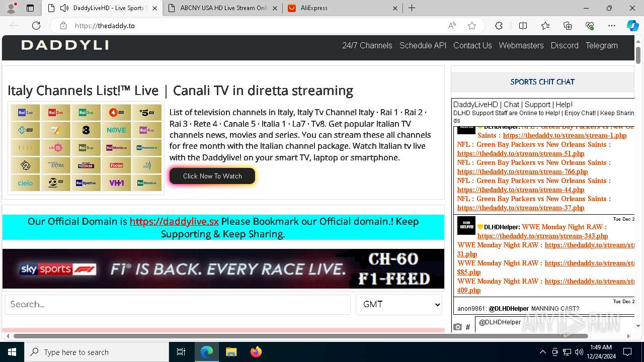
Task: Click the chat camera icon
Action: point(457,327)
